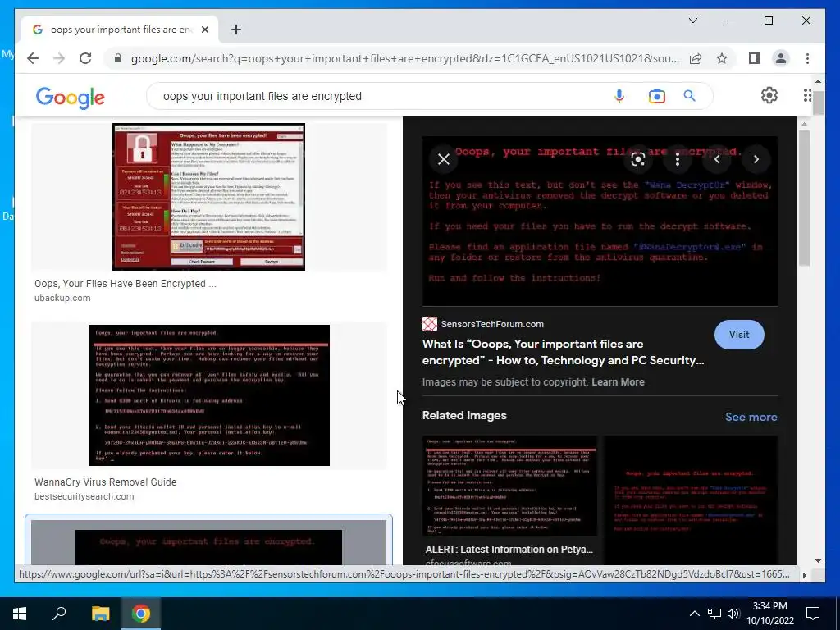Screen dimensions: 840x630
Task: Click the address bar URL
Action: point(404,58)
